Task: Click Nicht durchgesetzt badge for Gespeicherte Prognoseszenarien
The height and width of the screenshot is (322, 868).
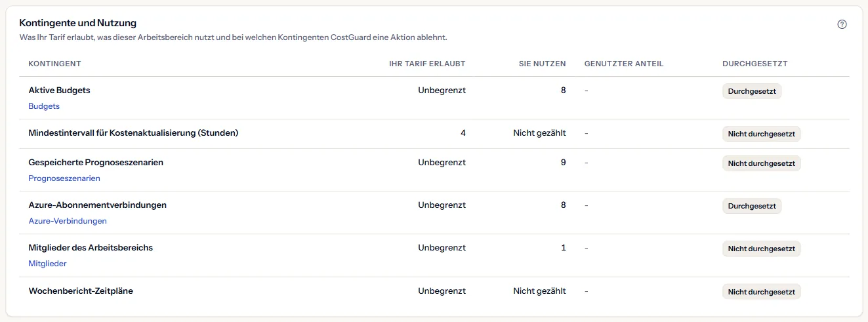Action: coord(762,163)
